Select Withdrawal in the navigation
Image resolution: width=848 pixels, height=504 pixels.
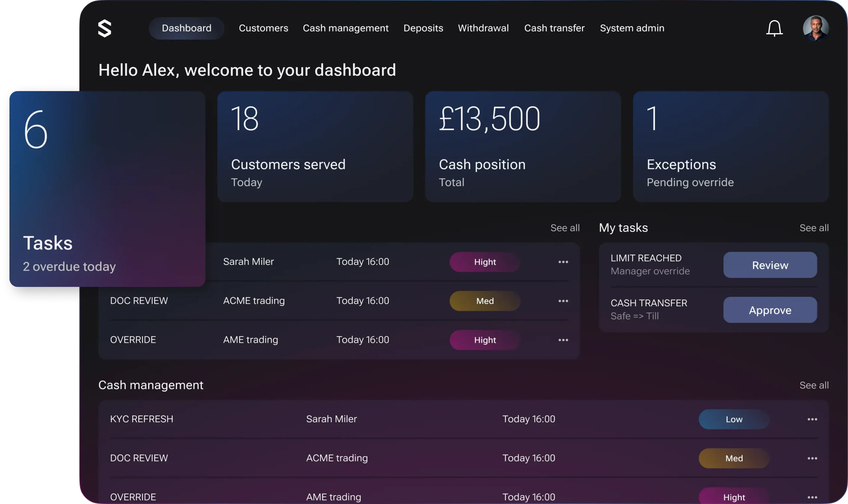(x=483, y=28)
